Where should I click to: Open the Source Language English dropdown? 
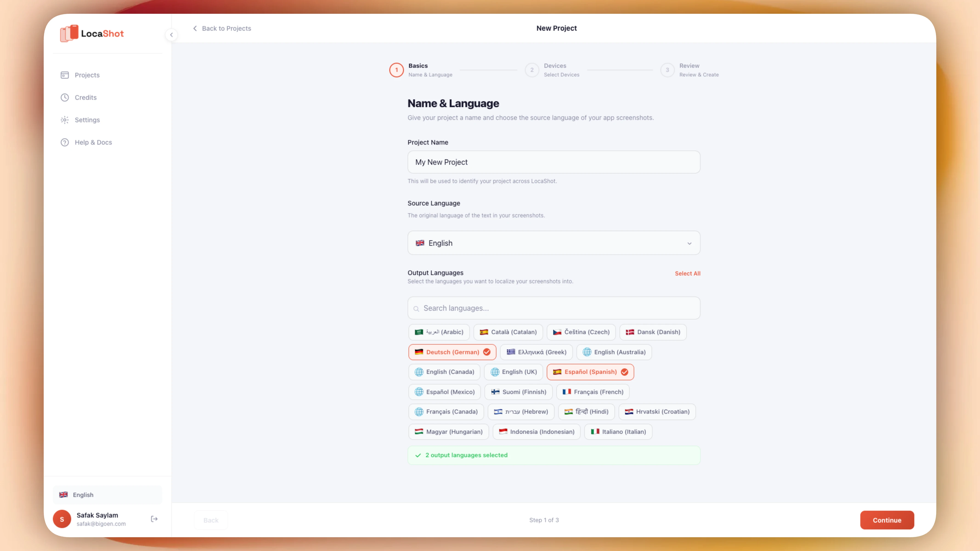pos(554,243)
